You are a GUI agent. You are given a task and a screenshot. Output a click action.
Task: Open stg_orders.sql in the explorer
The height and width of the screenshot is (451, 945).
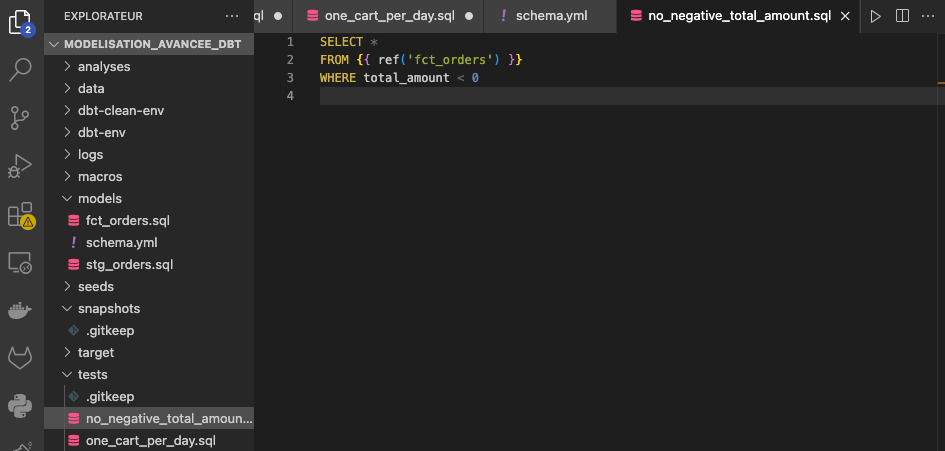tap(149, 265)
